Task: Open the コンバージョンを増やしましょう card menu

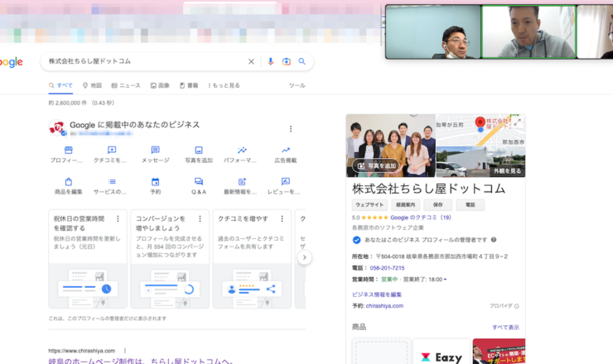Action: [x=200, y=218]
